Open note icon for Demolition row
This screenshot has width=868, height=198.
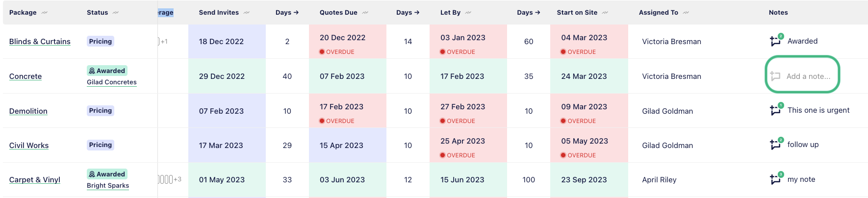click(775, 110)
